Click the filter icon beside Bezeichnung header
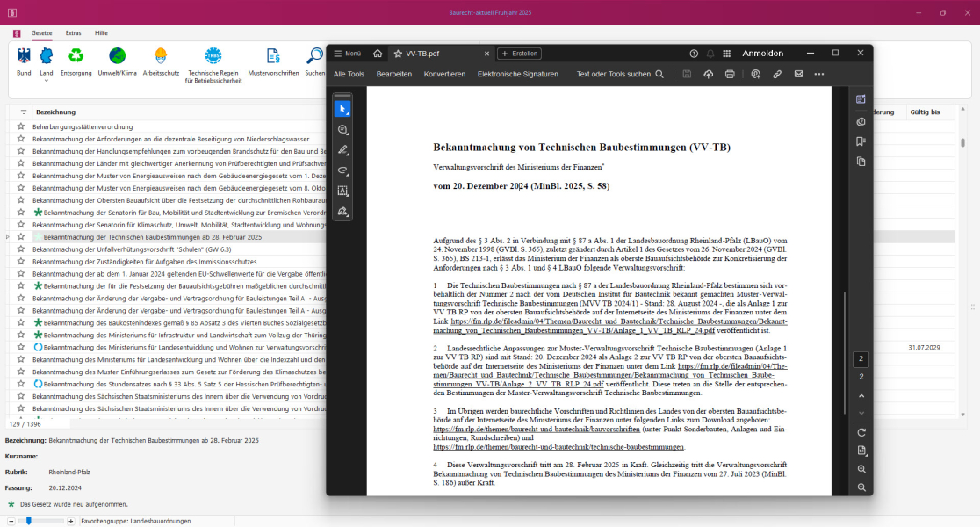Viewport: 980px width, 527px height. coord(23,112)
